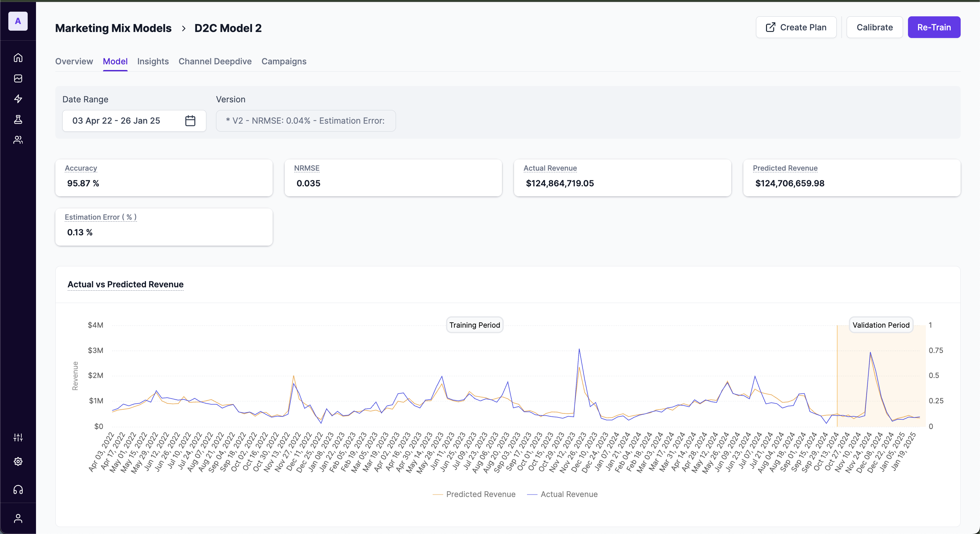Viewport: 980px width, 534px height.
Task: Click the Calibrate button
Action: (874, 27)
